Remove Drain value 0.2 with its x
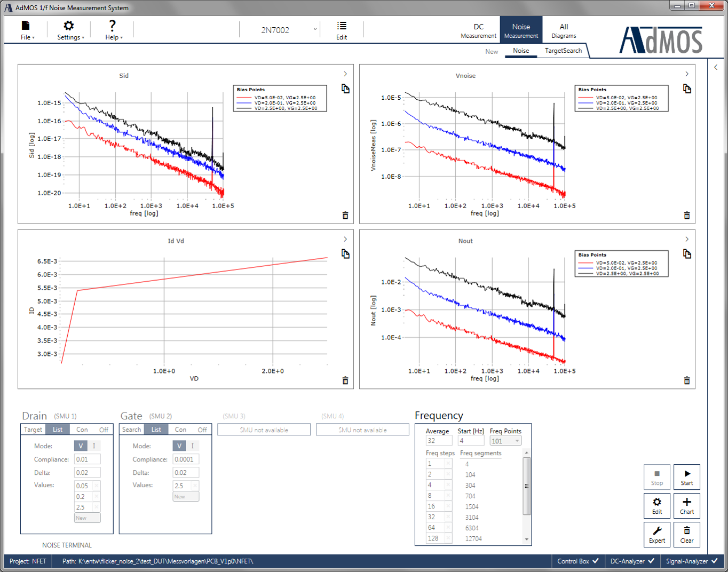 [x=97, y=496]
